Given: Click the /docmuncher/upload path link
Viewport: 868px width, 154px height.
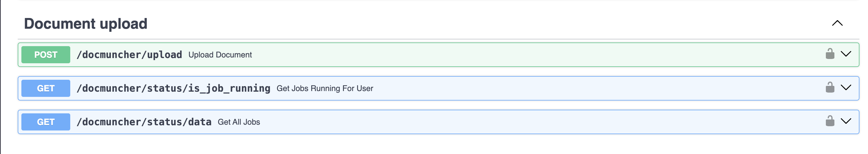Looking at the screenshot, I should coord(129,55).
